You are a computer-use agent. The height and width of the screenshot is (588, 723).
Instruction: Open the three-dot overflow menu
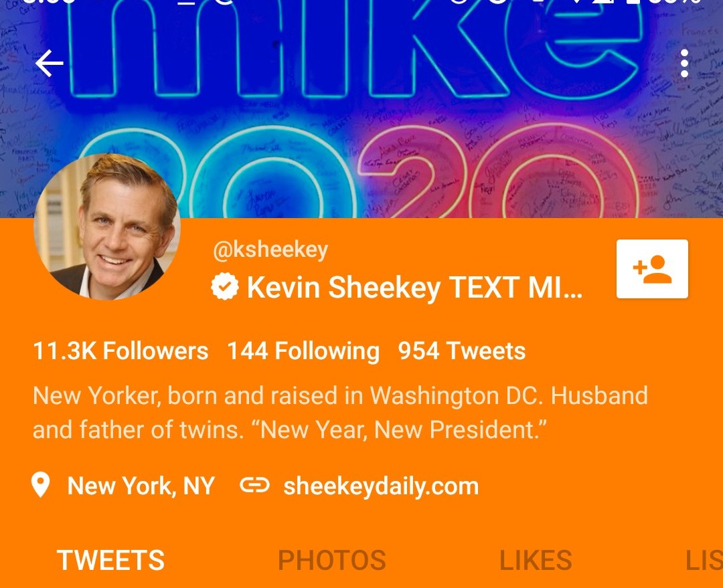point(684,63)
